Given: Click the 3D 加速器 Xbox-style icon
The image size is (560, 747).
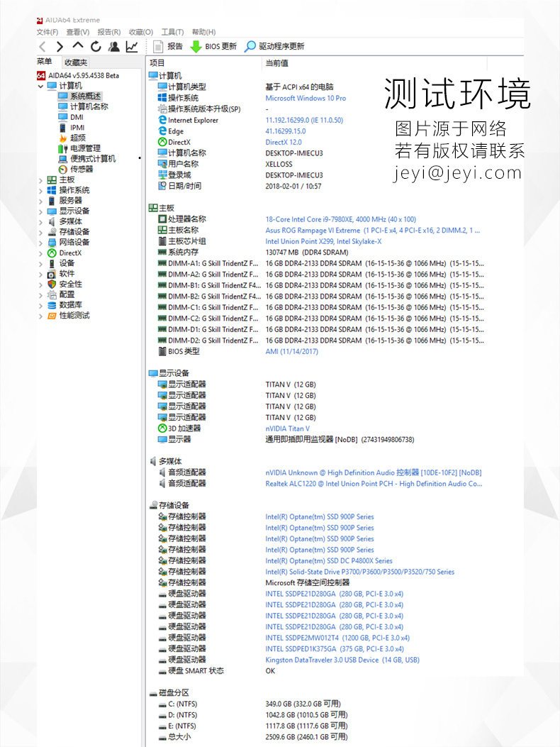Looking at the screenshot, I should coord(162,428).
